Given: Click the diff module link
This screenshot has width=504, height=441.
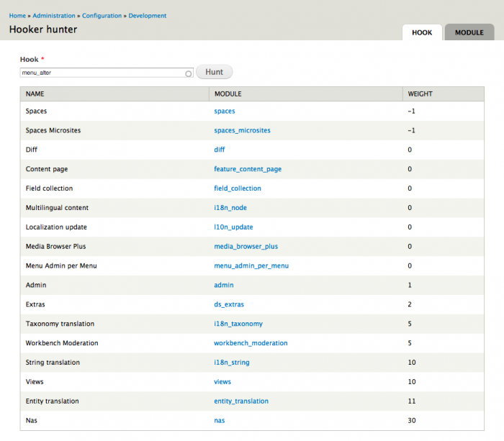Looking at the screenshot, I should pos(220,150).
